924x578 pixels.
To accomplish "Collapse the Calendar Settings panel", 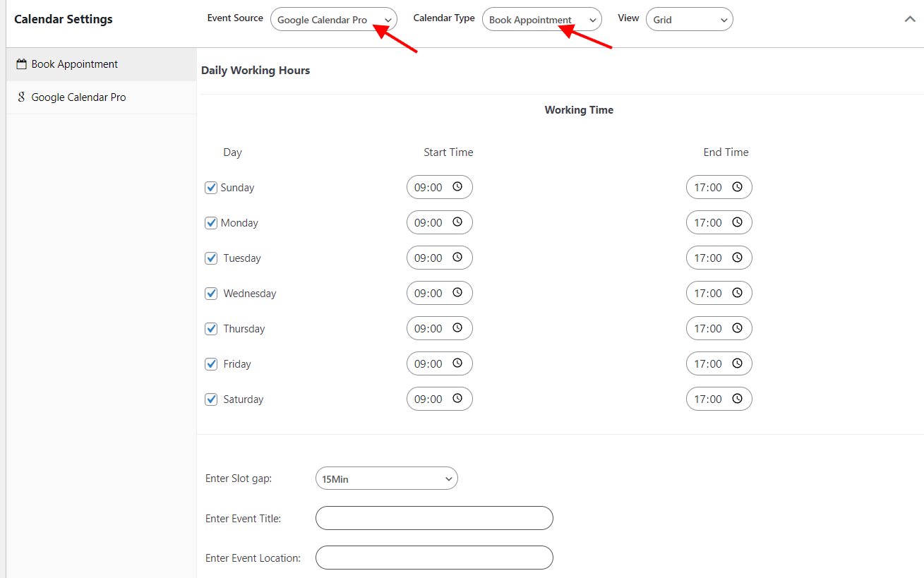I will click(910, 20).
